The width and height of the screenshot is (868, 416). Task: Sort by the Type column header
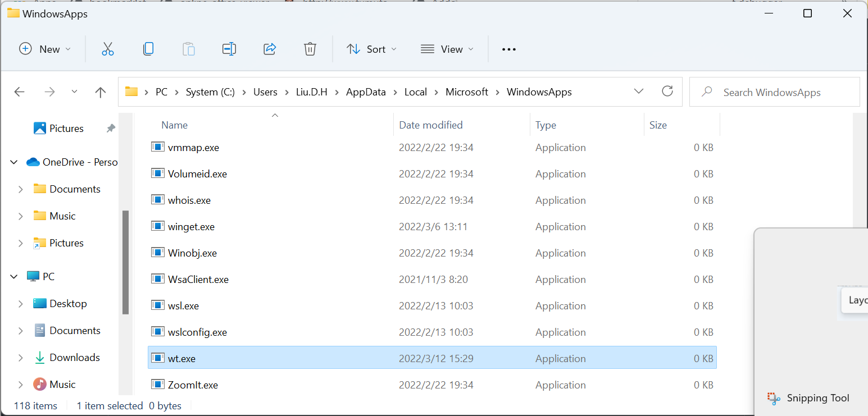[x=587, y=125]
